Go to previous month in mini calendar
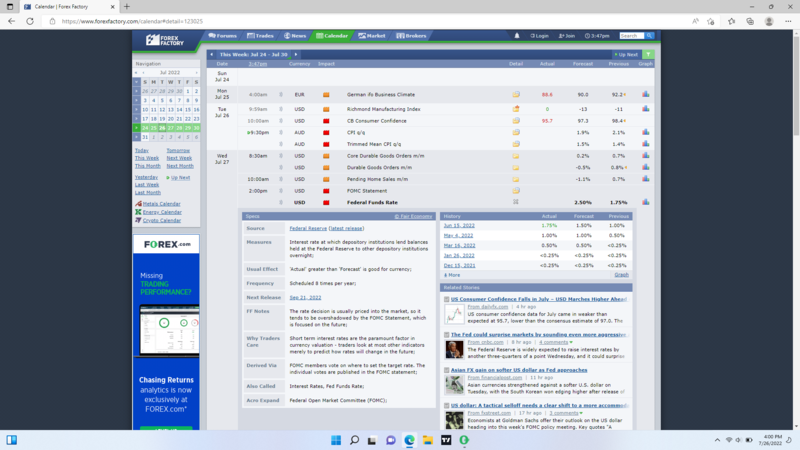800x450 pixels. 143,72
